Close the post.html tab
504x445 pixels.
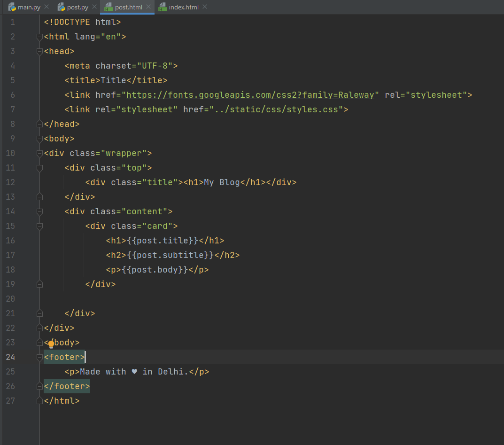tap(148, 7)
